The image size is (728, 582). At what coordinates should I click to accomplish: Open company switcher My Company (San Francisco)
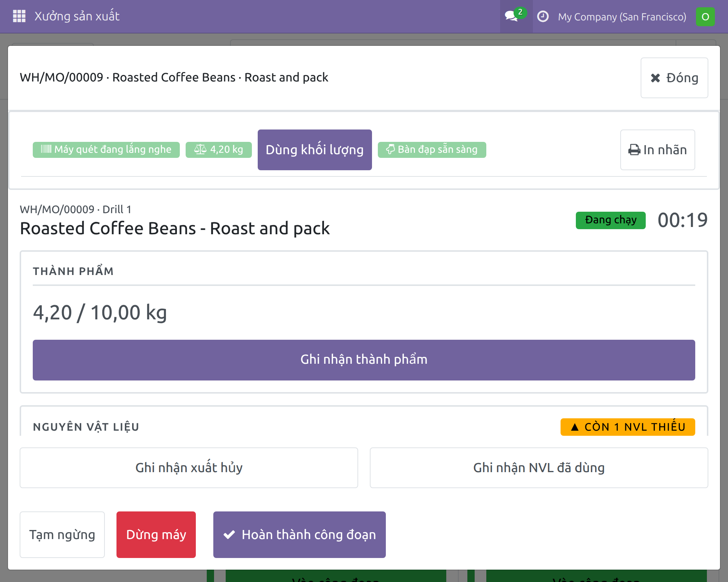pyautogui.click(x=622, y=17)
